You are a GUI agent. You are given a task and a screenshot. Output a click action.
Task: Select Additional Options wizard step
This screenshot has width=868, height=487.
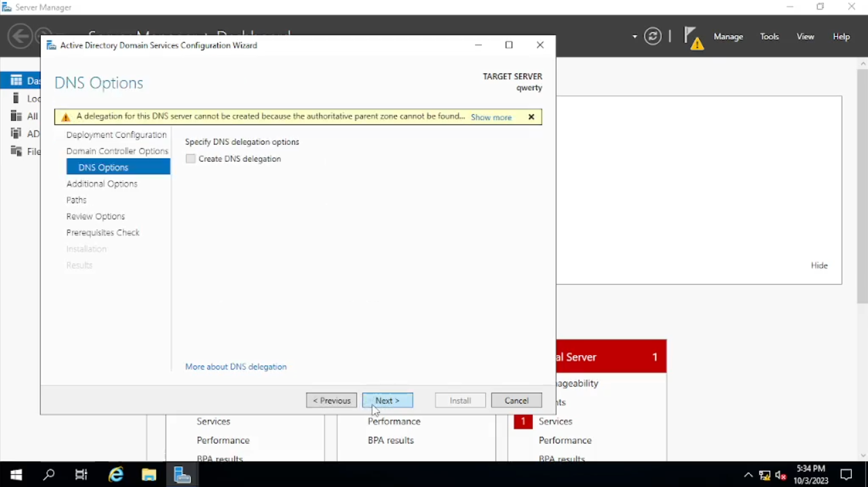tap(102, 184)
